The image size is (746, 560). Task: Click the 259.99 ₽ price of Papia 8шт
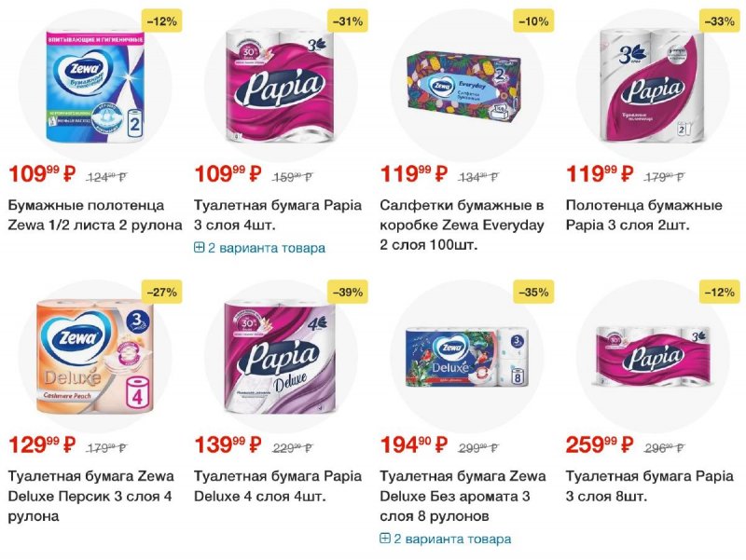click(x=600, y=444)
